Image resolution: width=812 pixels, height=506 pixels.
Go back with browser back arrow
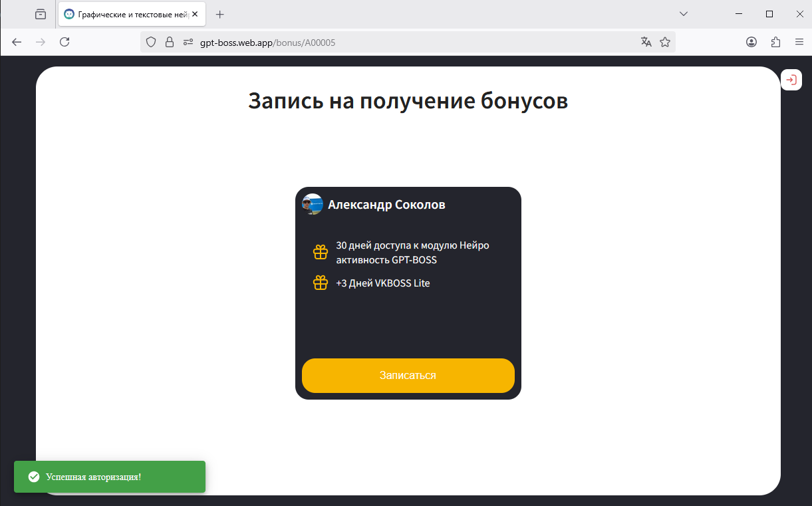[17, 42]
